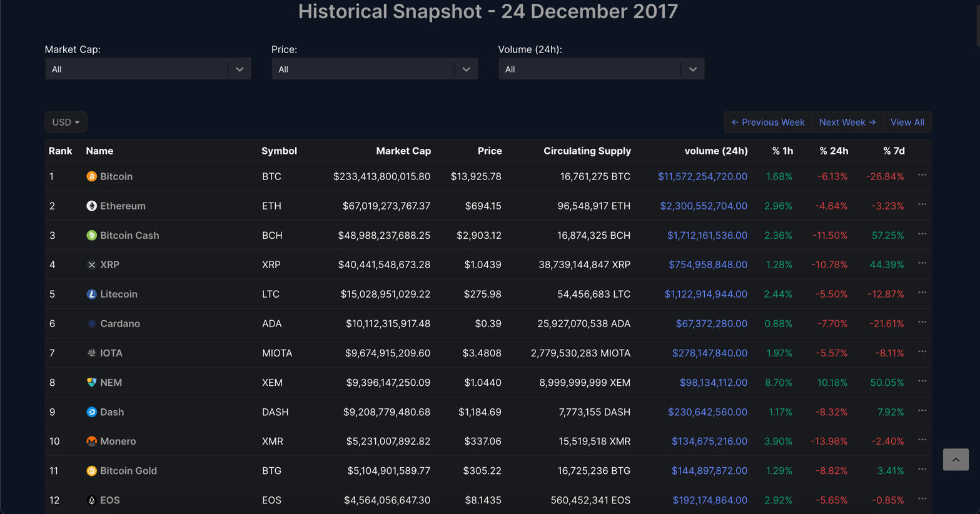
Task: Go to the Previous Week snapshot
Action: 768,123
